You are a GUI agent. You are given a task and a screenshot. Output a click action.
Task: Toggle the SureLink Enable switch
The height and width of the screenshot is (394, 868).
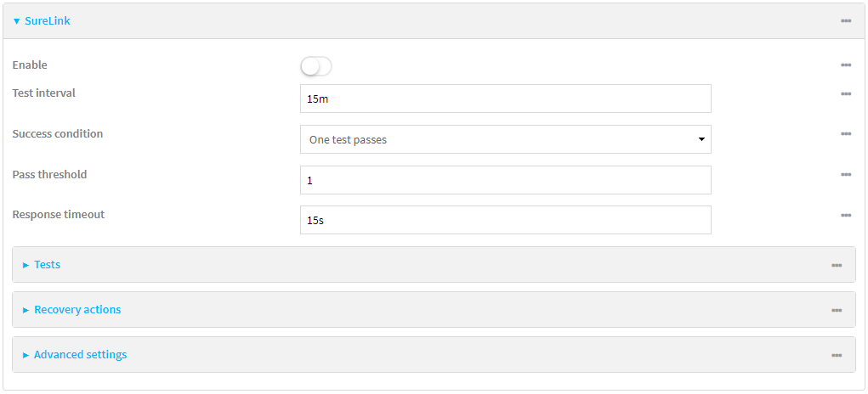[315, 66]
